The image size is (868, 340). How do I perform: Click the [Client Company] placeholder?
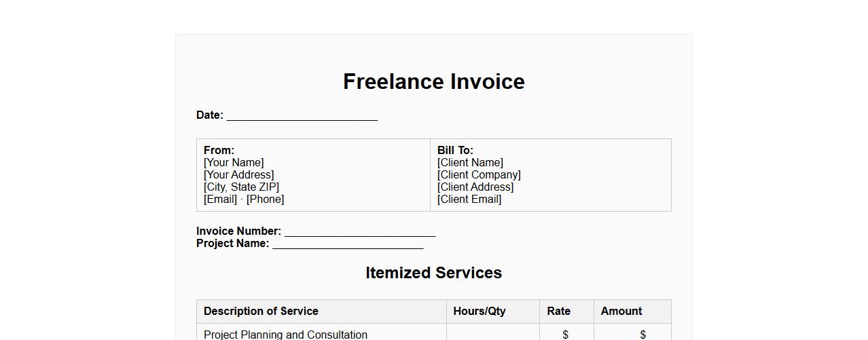click(479, 175)
